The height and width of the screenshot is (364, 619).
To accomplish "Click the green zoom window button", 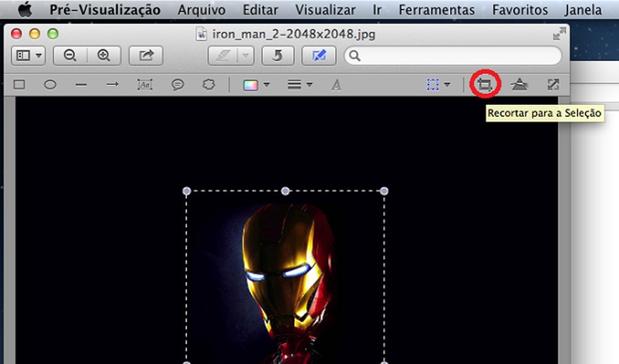I will (53, 34).
